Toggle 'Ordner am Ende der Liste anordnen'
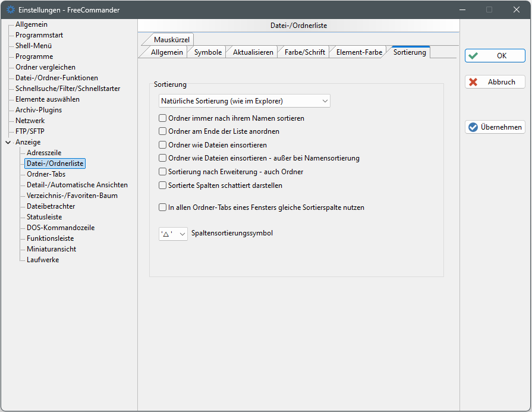Screen dimensions: 532x412 click(163, 131)
